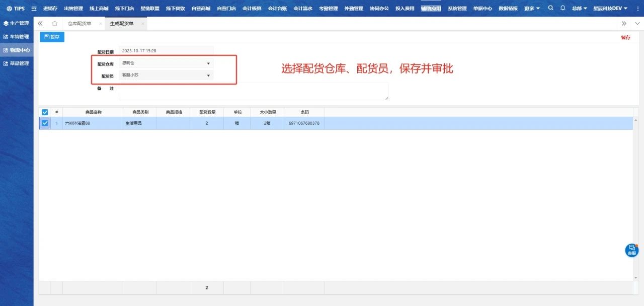644x306 pixels.
Task: Uncheck the 六神沐浴露88 row checkbox
Action: [x=45, y=123]
